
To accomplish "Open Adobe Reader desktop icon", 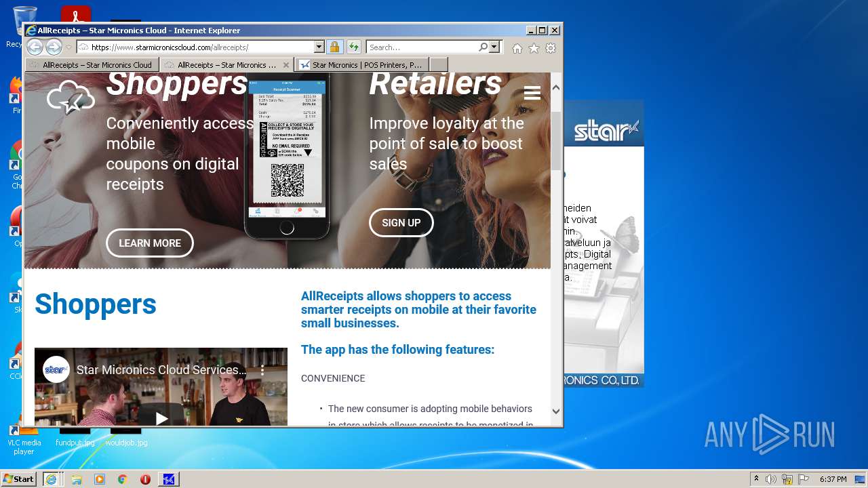I will tap(76, 15).
